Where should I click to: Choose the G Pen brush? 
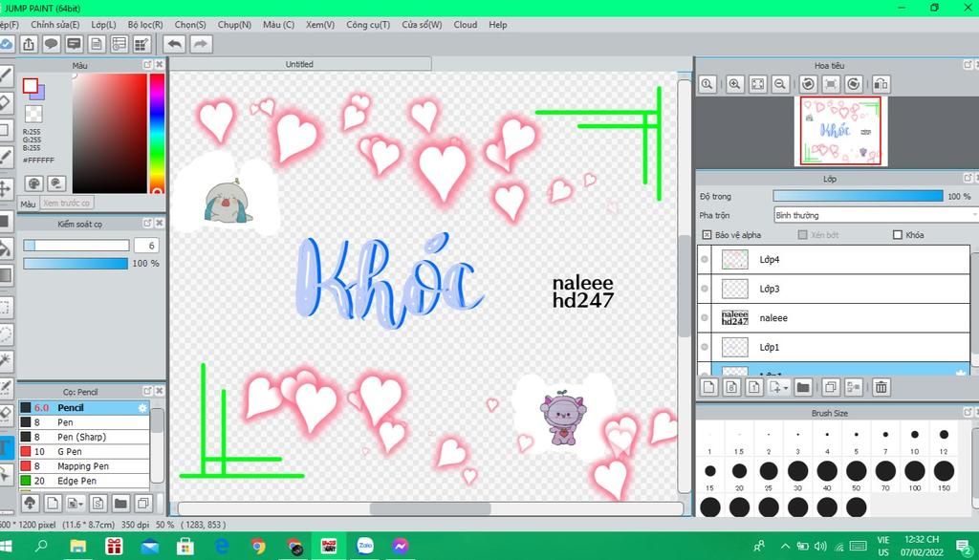click(84, 451)
